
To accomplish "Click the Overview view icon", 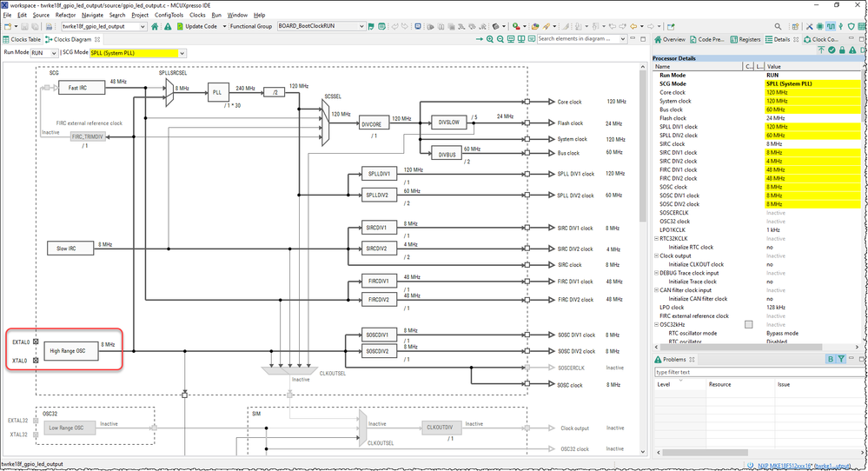I will [x=658, y=39].
